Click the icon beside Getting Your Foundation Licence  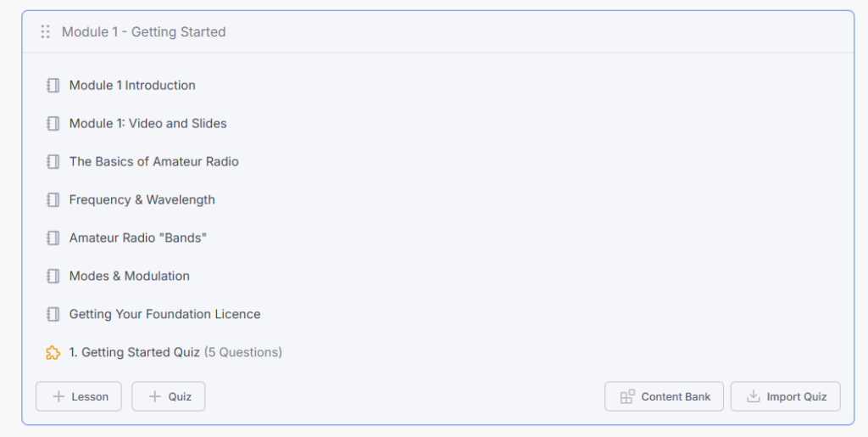tap(53, 314)
